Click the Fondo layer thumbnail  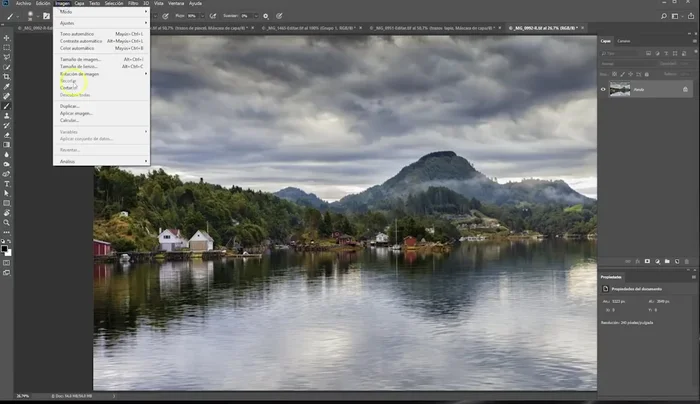[620, 89]
